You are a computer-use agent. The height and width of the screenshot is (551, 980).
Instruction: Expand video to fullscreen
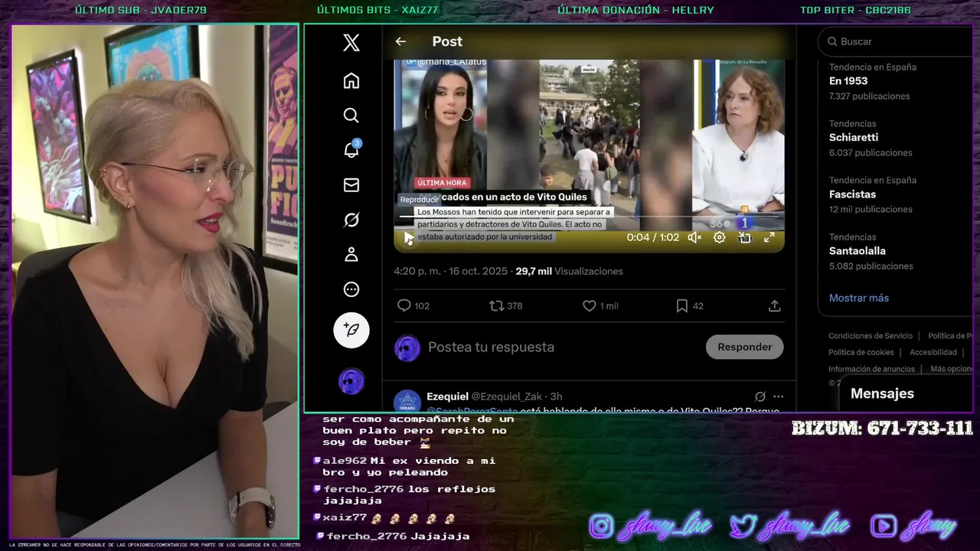tap(769, 237)
